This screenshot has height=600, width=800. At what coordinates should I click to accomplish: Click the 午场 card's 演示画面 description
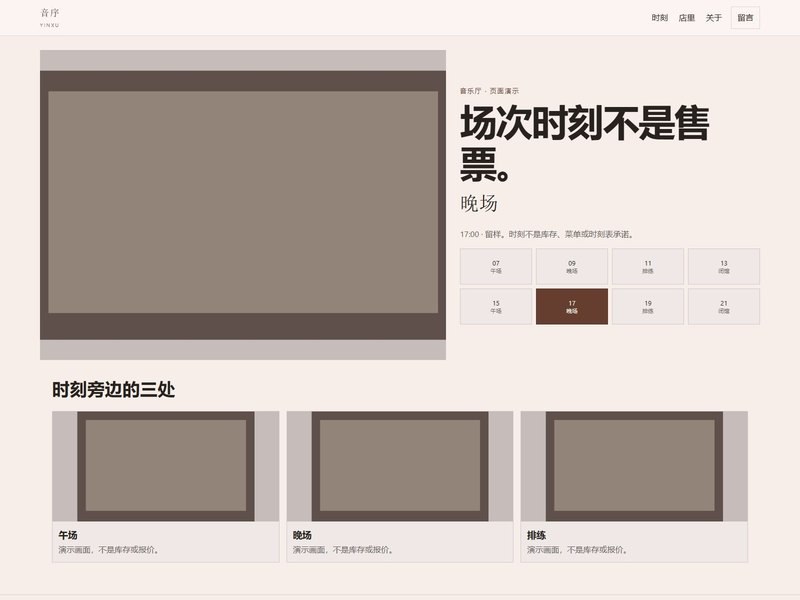109,550
